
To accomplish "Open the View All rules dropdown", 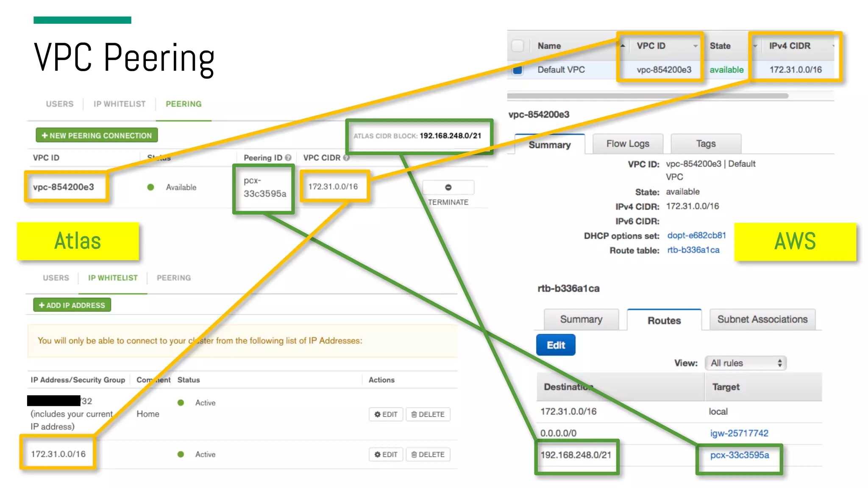I will click(x=746, y=363).
